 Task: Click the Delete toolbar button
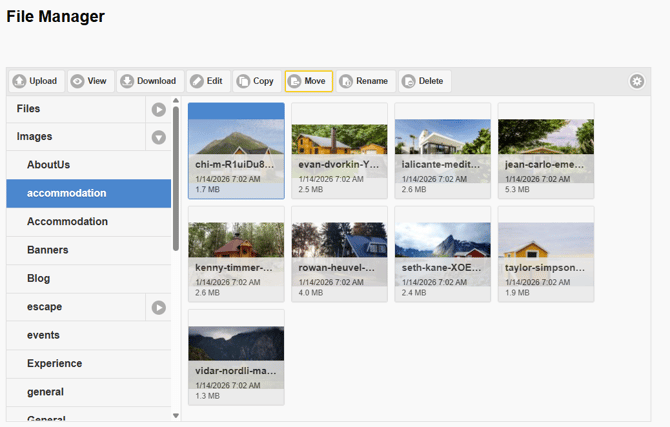pos(425,81)
